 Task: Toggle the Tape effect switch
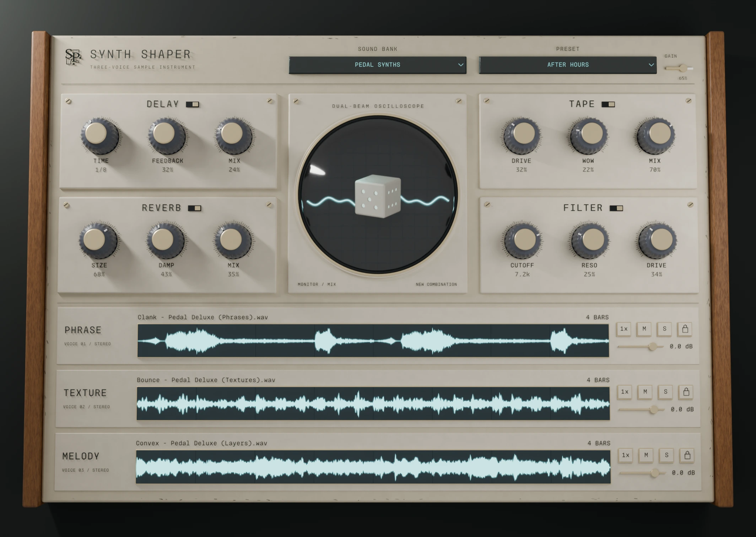click(608, 104)
